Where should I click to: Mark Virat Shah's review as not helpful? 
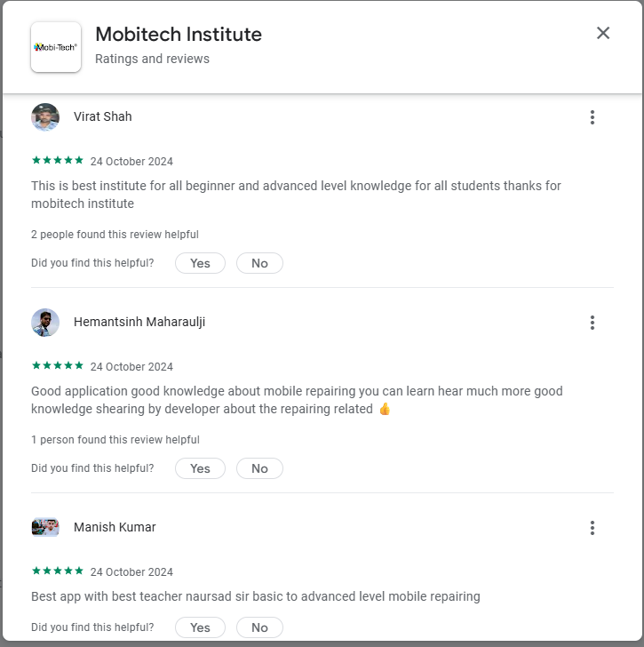(259, 263)
